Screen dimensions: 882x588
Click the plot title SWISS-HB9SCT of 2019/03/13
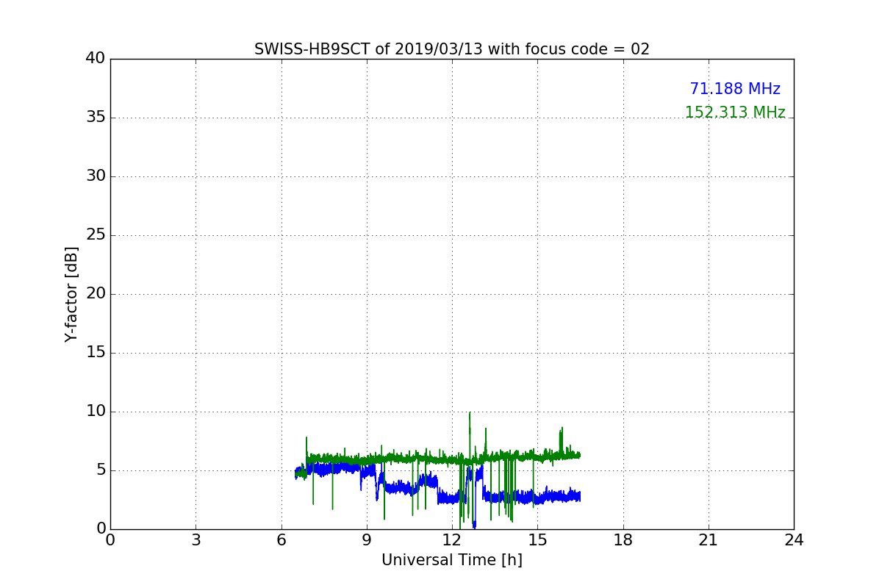(452, 49)
